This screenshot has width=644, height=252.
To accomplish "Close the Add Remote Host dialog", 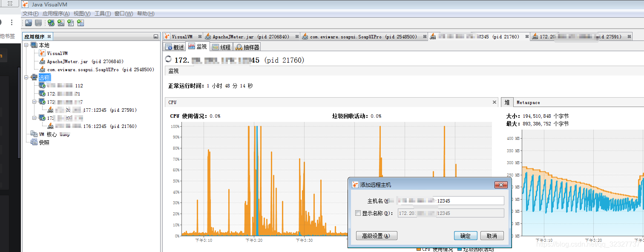I will [500, 185].
